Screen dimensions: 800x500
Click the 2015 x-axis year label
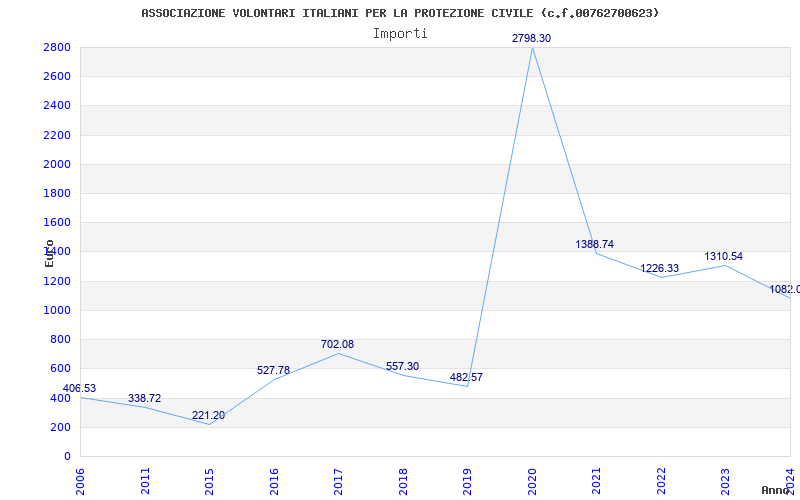(x=209, y=481)
